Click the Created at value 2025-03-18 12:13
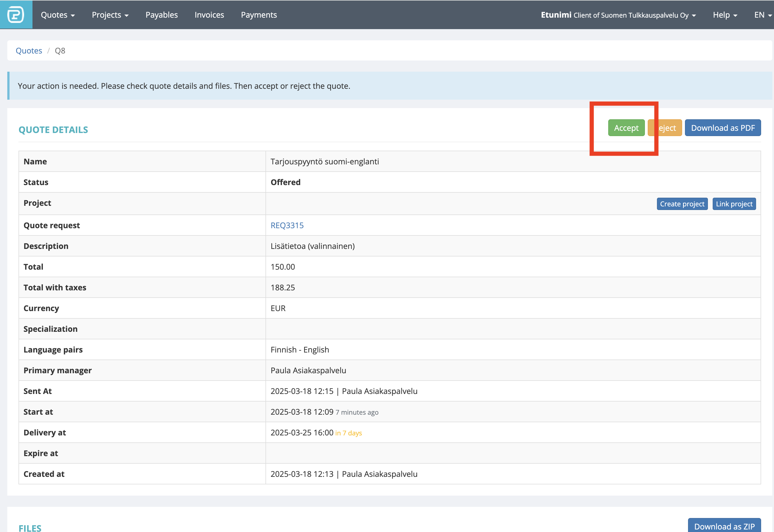Image resolution: width=774 pixels, height=532 pixels. click(x=302, y=474)
